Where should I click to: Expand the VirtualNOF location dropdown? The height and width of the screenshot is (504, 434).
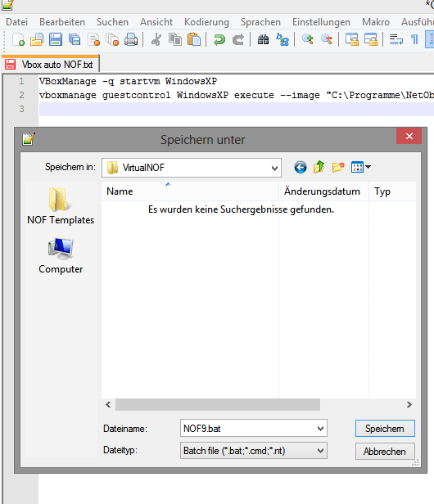click(x=274, y=168)
